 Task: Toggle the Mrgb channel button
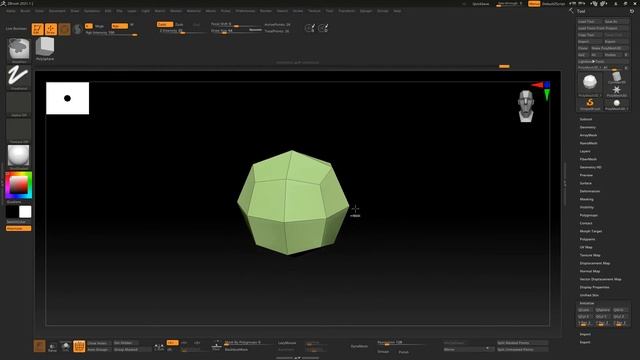pyautogui.click(x=100, y=26)
